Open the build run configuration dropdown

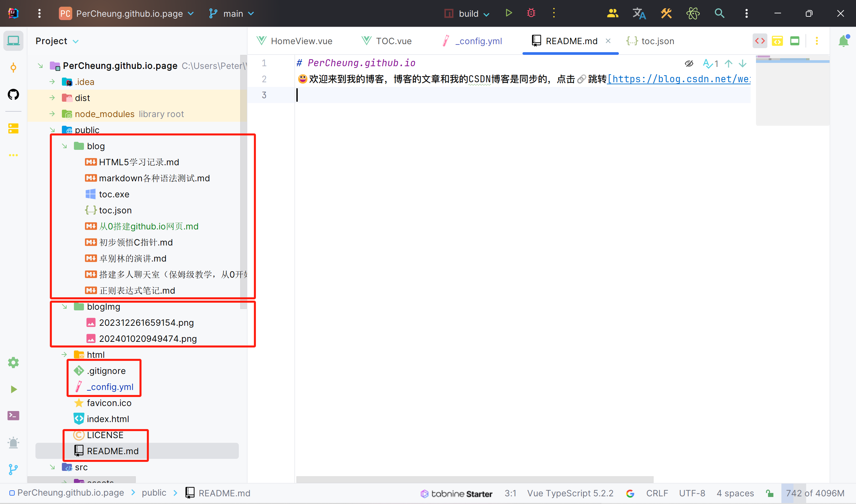click(x=467, y=14)
